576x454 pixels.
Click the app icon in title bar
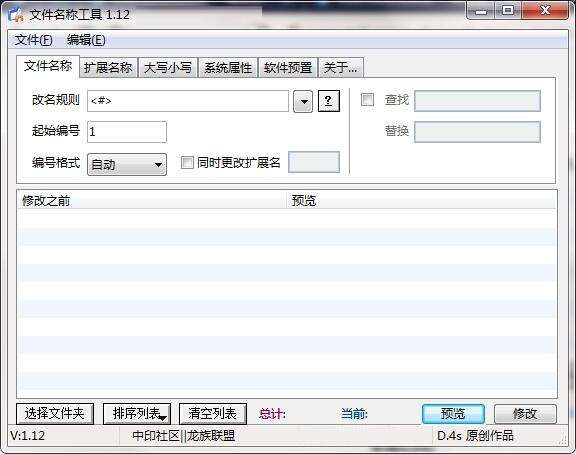16,15
